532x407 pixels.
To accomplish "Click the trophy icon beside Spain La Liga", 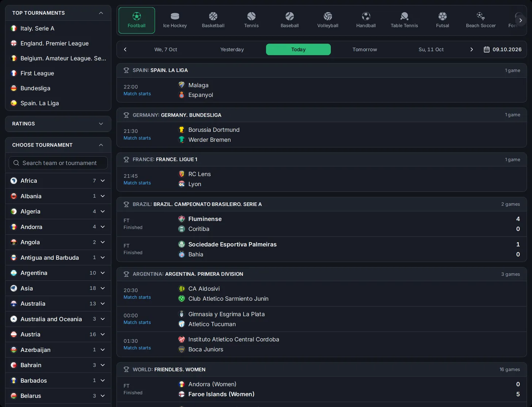I will pyautogui.click(x=126, y=70).
